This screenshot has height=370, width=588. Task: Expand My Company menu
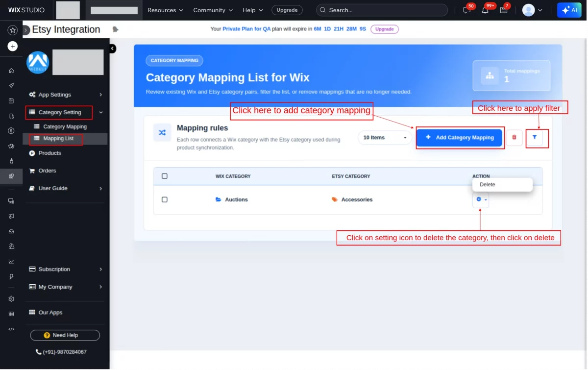click(66, 287)
